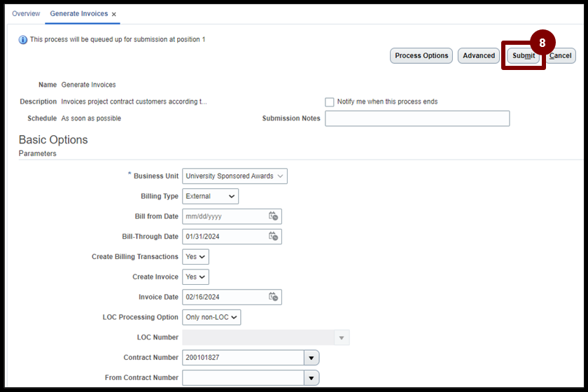Click the Cancel button
Viewport: 588px width, 392px height.
pyautogui.click(x=560, y=55)
